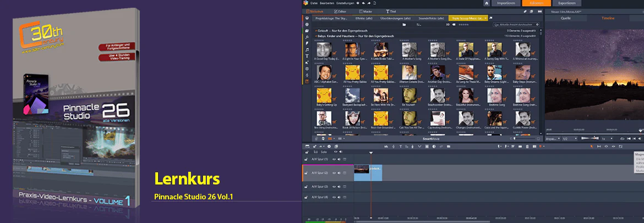Open project bins icon atop sidebar

point(307,19)
